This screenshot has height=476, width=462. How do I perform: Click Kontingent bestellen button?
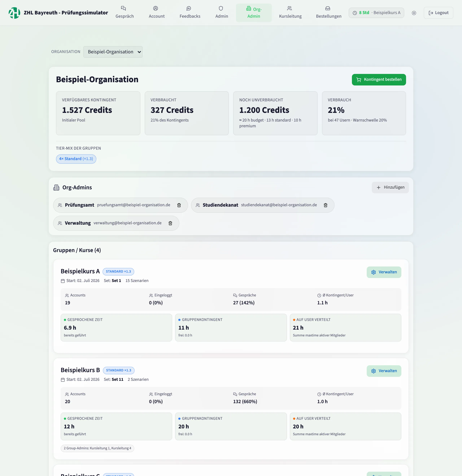(x=379, y=80)
